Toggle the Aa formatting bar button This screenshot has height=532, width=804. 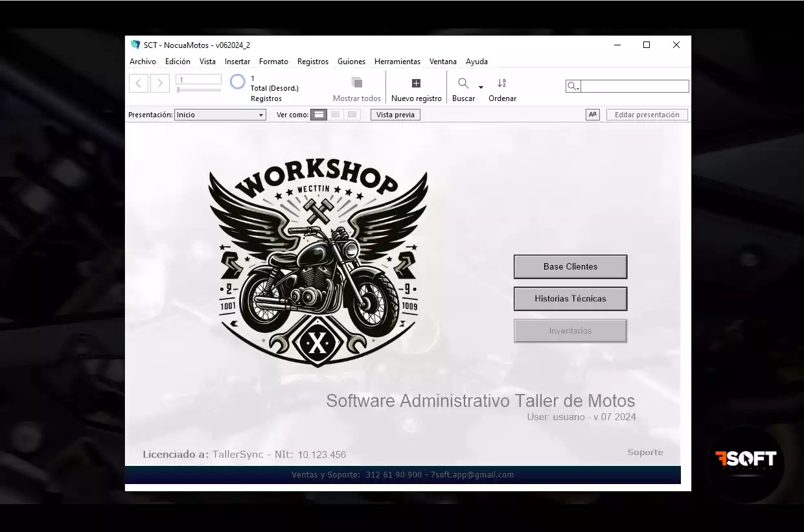click(592, 115)
